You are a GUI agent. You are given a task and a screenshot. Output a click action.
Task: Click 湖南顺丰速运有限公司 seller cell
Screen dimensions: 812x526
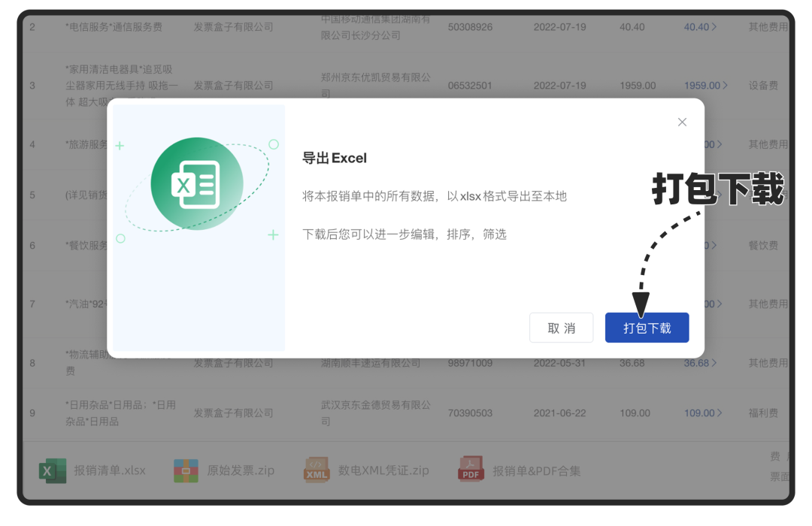[370, 363]
